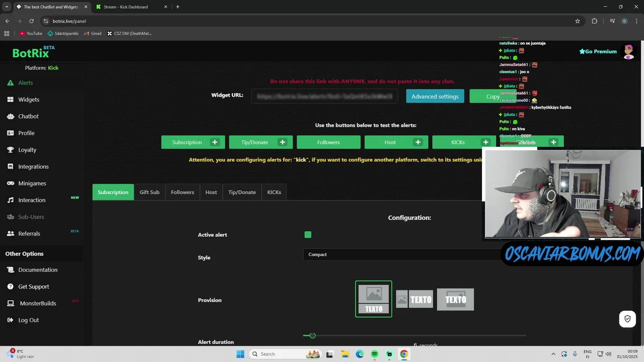The height and width of the screenshot is (362, 644).
Task: Open the CS2 DM bookmark
Action: (129, 34)
